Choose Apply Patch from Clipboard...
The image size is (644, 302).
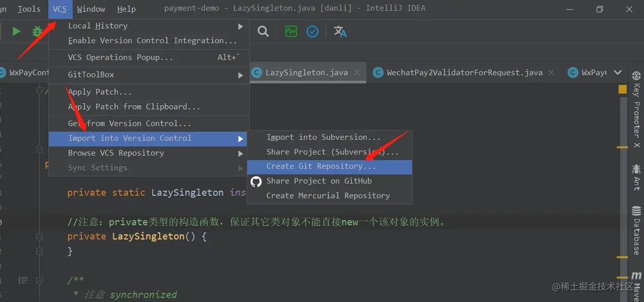click(x=149, y=107)
